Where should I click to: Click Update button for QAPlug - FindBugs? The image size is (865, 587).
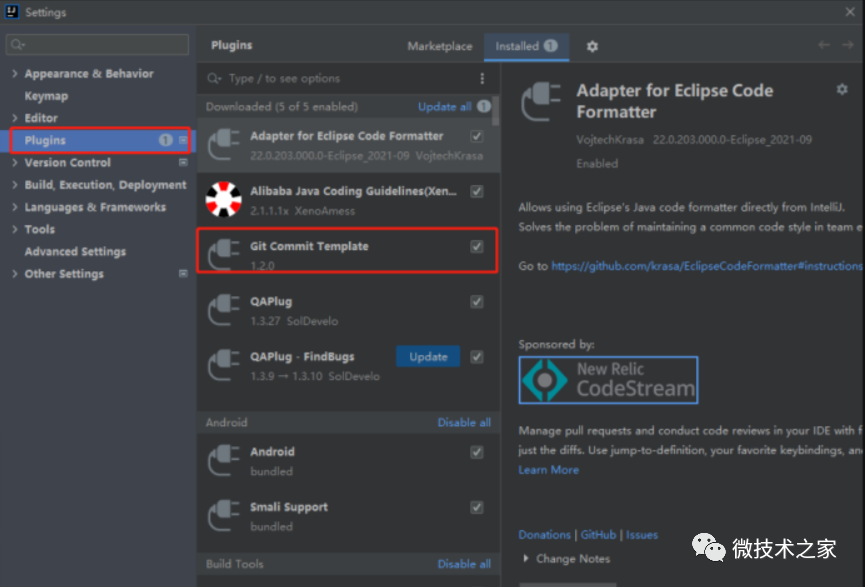pos(428,356)
